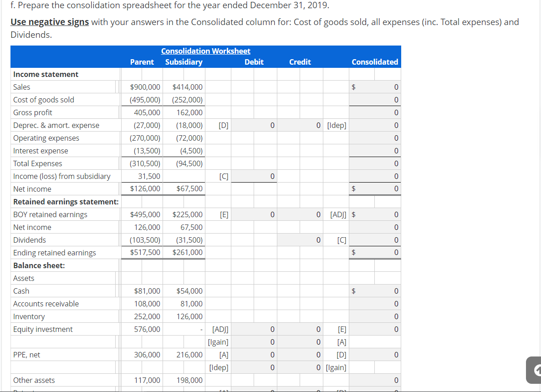541x392 pixels.
Task: Click the [Idep] Credit field in PPE section
Action: pos(301,367)
